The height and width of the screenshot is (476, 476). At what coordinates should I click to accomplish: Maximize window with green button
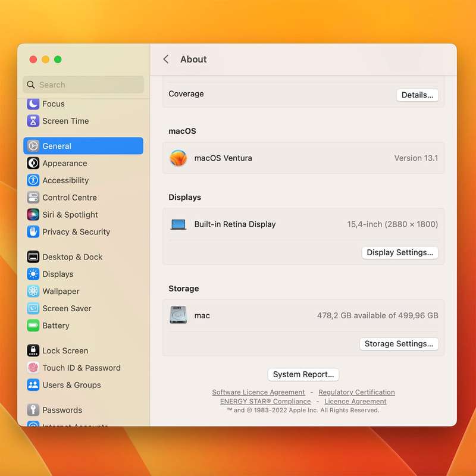point(58,59)
